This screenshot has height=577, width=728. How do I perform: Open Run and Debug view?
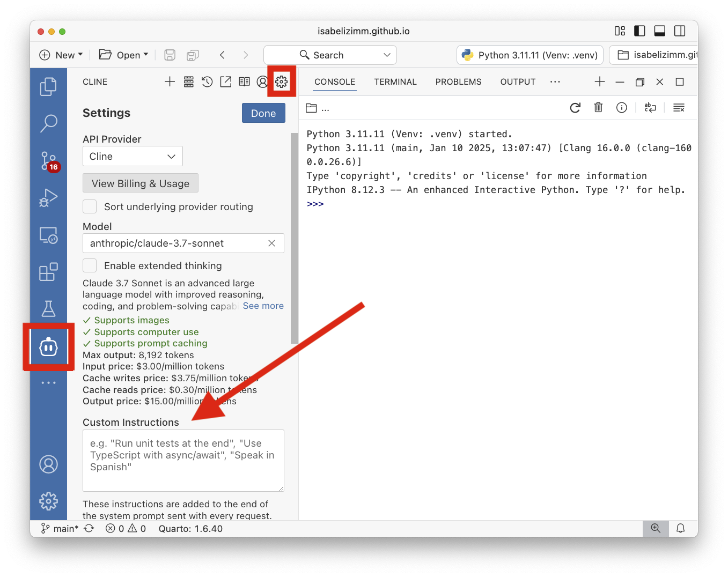coord(48,198)
